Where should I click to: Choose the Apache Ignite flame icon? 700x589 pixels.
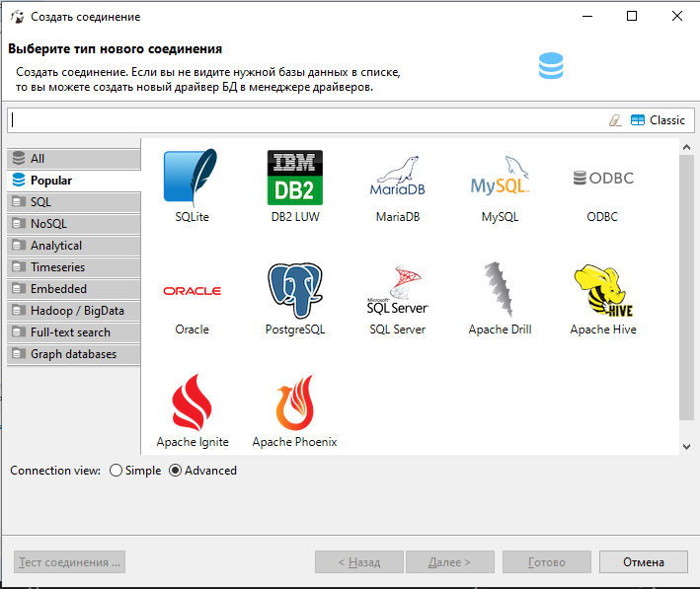pos(192,403)
